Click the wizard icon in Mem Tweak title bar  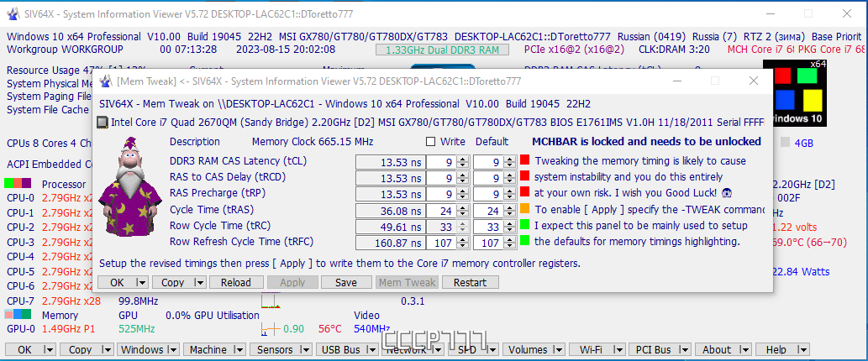point(106,81)
